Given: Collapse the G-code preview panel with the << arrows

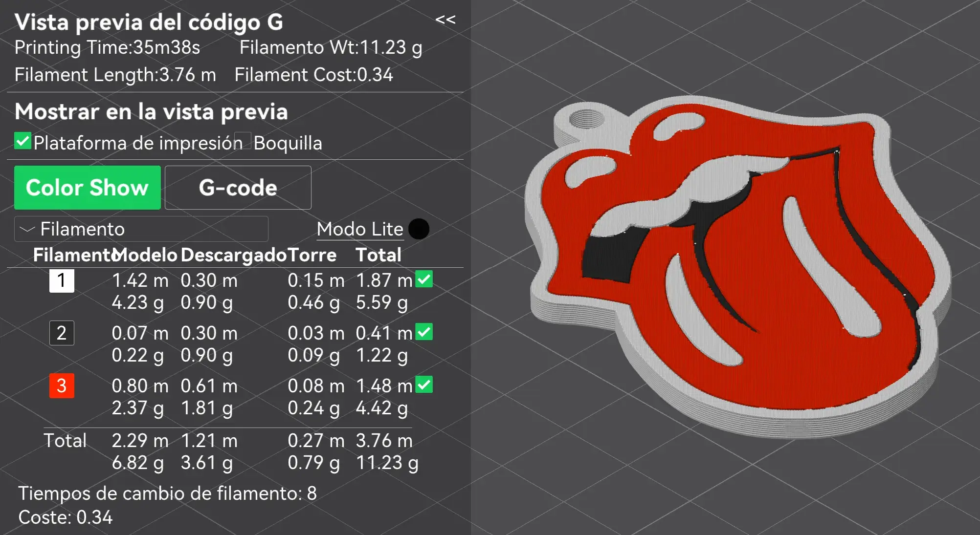Looking at the screenshot, I should point(445,20).
